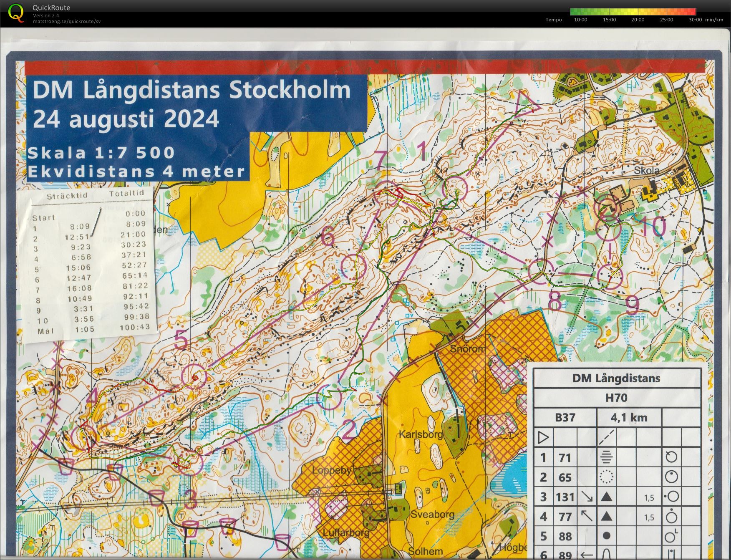Viewport: 731px width, 560px height.
Task: Click the black dot symbol in row 5
Action: [607, 536]
